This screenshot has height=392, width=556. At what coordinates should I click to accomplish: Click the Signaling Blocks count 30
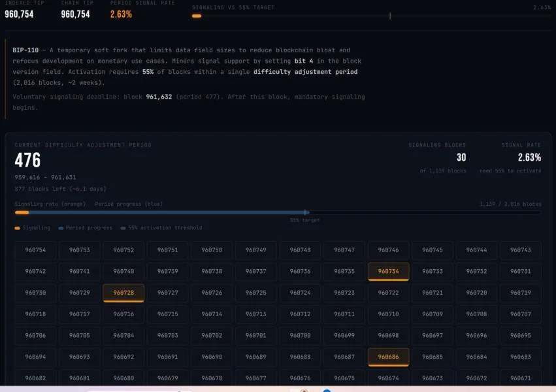(x=461, y=157)
